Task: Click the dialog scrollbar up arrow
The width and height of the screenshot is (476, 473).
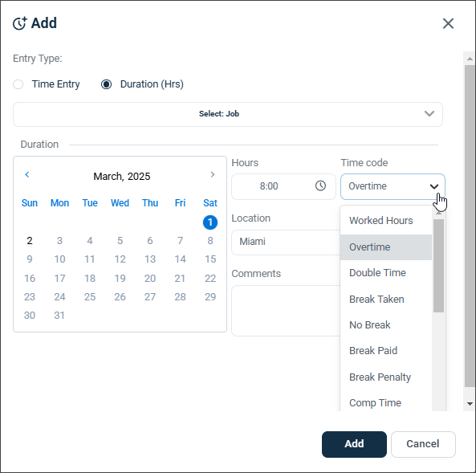Action: (x=470, y=59)
